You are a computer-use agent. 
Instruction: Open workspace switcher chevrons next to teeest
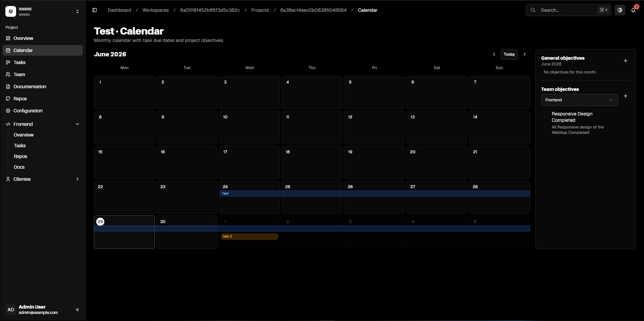pyautogui.click(x=77, y=11)
